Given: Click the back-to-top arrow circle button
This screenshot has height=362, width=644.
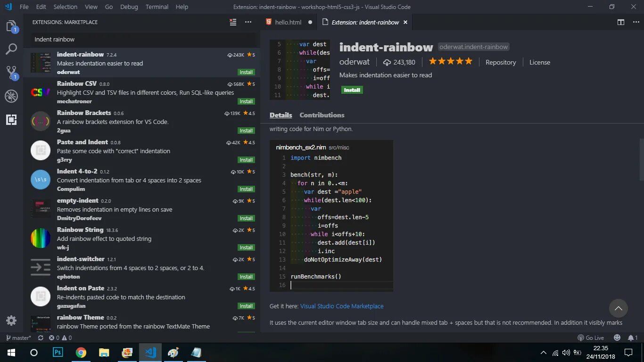Looking at the screenshot, I should (619, 308).
